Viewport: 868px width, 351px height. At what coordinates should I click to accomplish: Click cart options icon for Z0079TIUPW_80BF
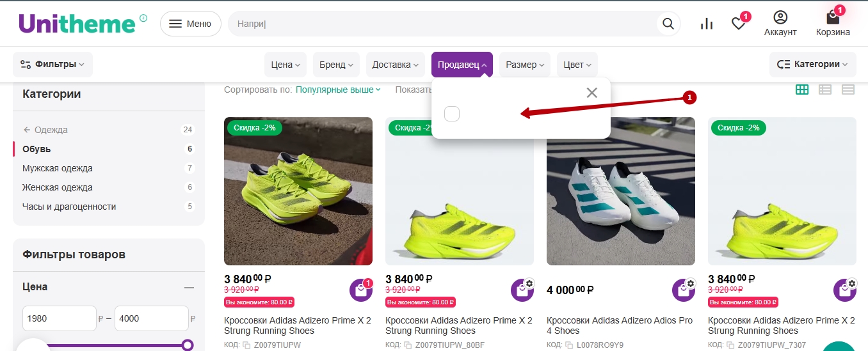(522, 290)
